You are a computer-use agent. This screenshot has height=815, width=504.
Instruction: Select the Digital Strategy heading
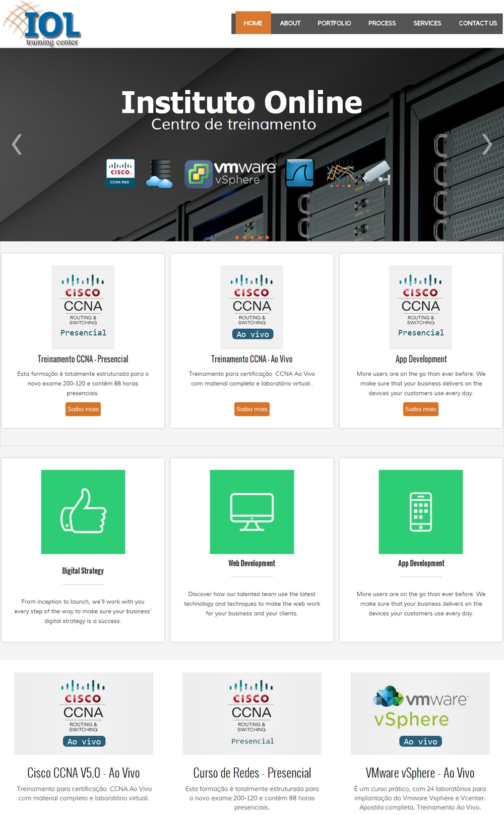pos(83,571)
